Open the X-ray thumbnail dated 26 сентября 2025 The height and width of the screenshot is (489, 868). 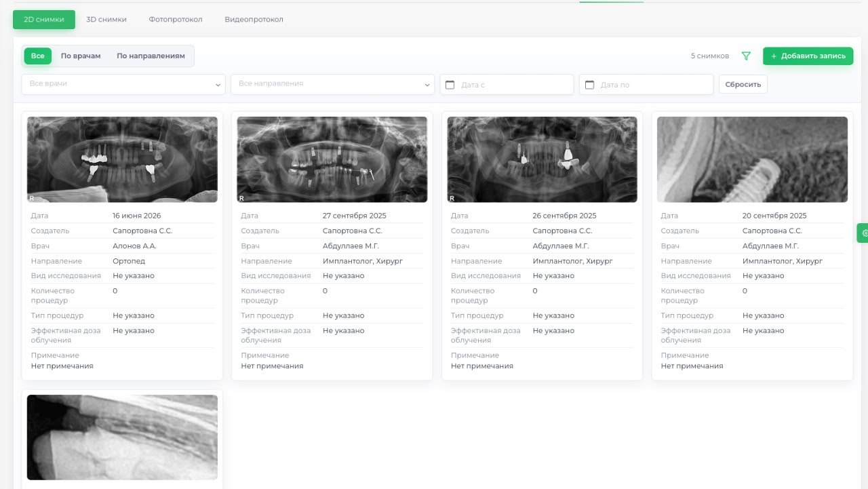542,159
